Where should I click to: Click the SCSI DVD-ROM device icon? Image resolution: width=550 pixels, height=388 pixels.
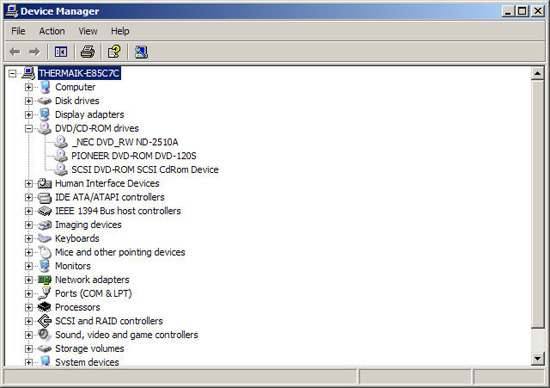61,169
